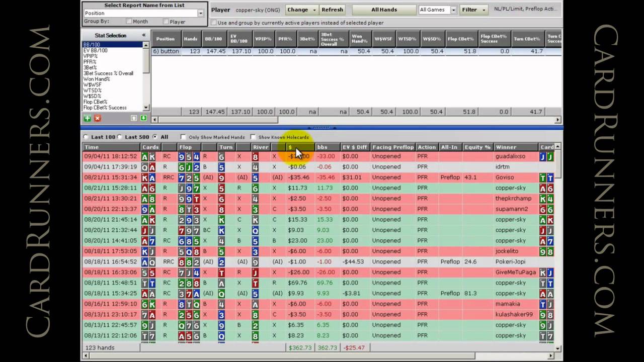Move the selected stat down with green arrow

coord(143,118)
